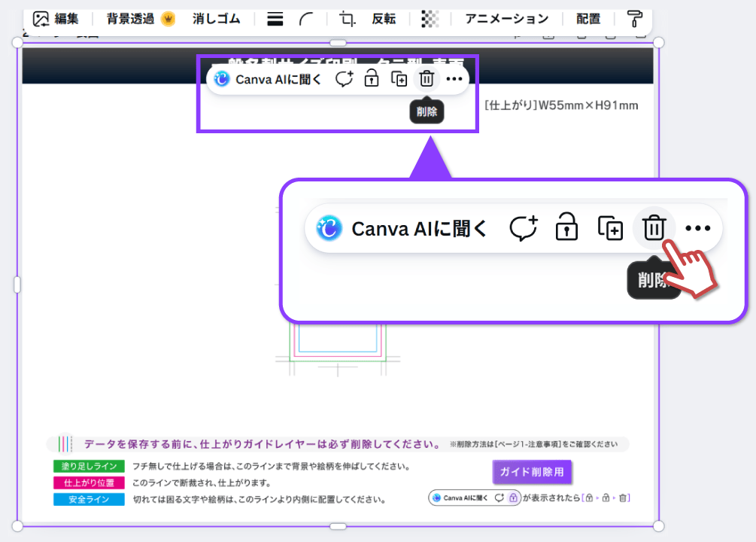Open the 配置 position panel
Image resolution: width=756 pixels, height=542 pixels.
pos(588,19)
